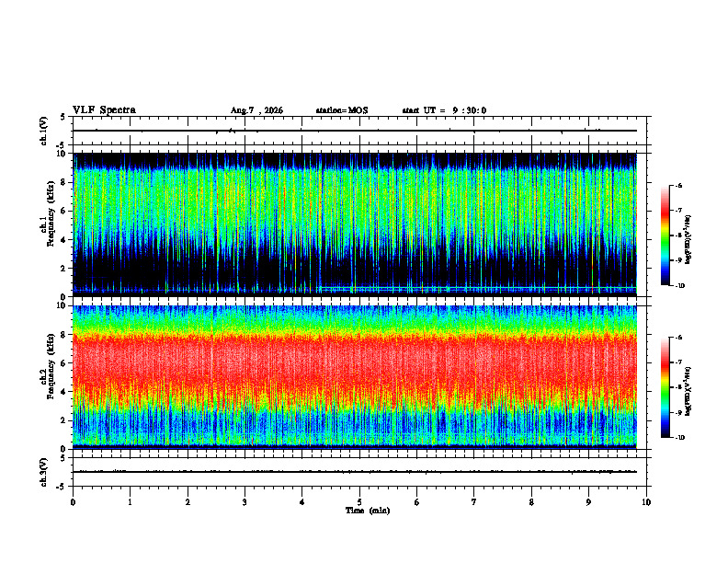Viewport: 728px width, 563px height.
Task: Click the ch.1 spectrogram color scale bar
Action: 665,236
